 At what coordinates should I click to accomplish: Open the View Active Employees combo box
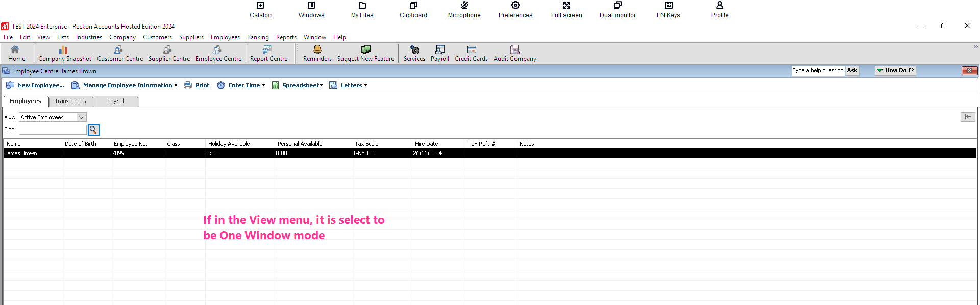[53, 117]
